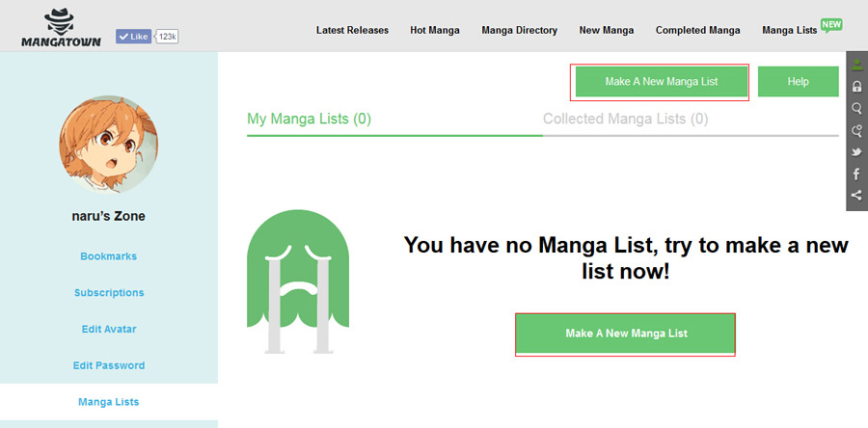The image size is (868, 428).
Task: Go to Hot Manga in navigation
Action: click(435, 30)
